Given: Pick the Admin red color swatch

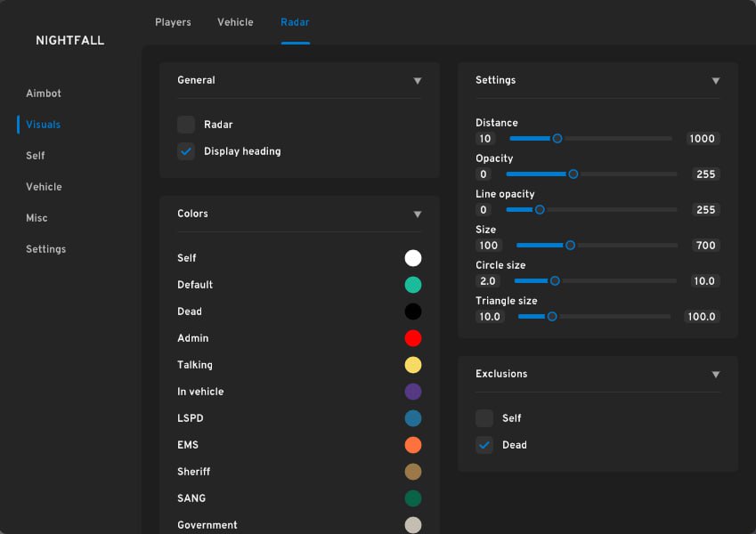Looking at the screenshot, I should pyautogui.click(x=413, y=338).
